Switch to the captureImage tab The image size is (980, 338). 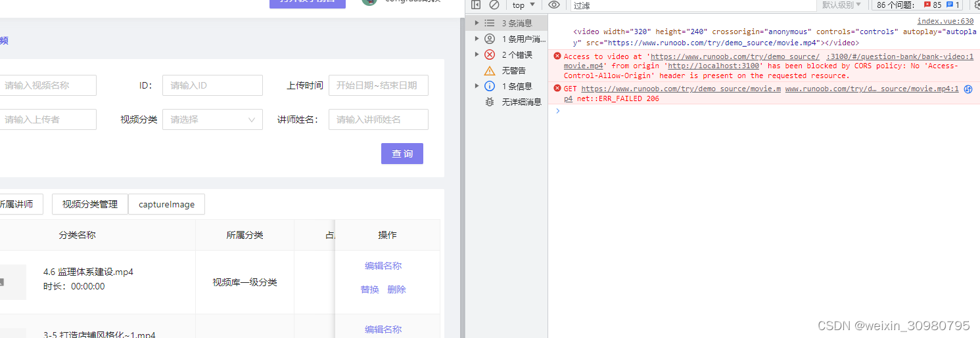(166, 204)
